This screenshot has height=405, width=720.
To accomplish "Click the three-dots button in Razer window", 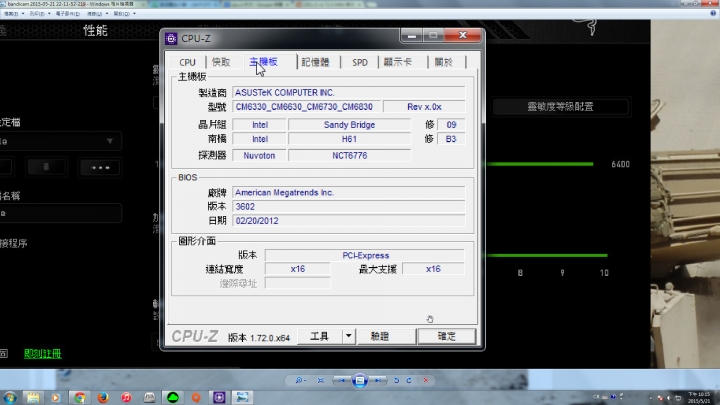I will click(101, 168).
